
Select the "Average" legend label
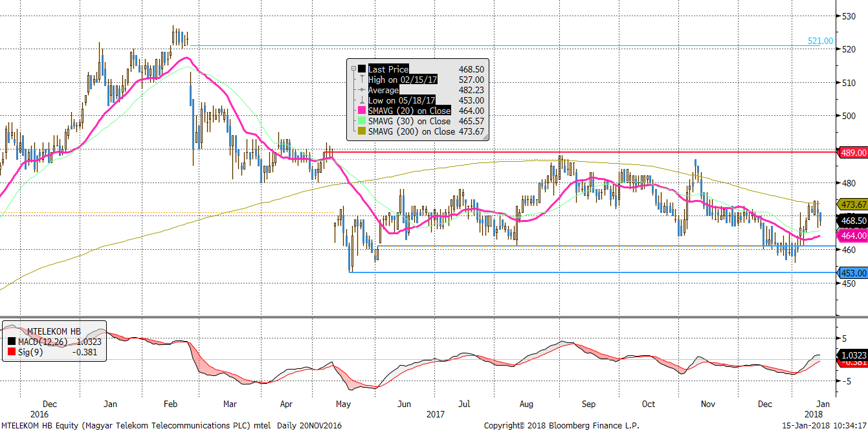[x=384, y=90]
